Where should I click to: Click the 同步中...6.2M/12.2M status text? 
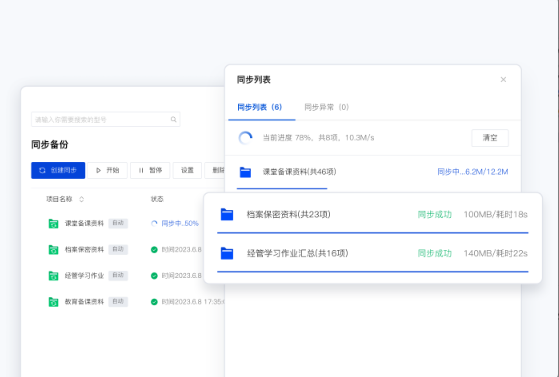[x=473, y=172]
